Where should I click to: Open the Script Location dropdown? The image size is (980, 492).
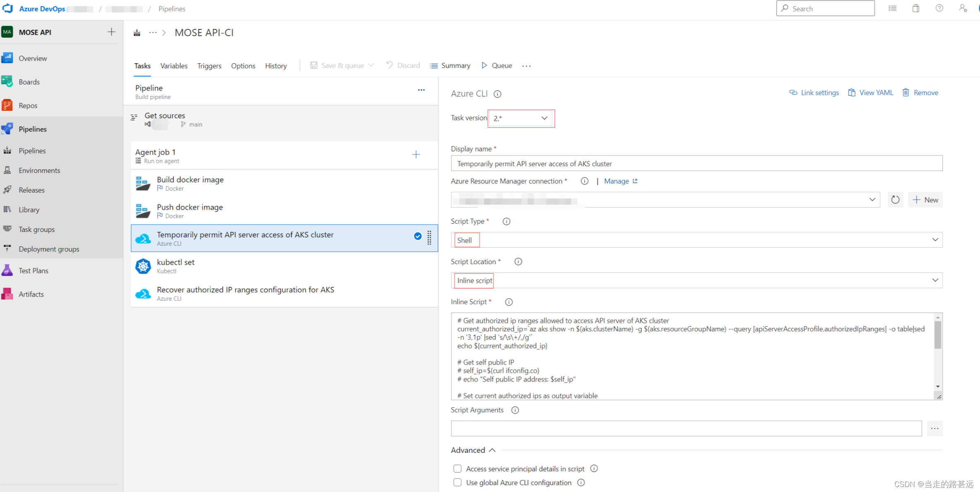coord(934,280)
